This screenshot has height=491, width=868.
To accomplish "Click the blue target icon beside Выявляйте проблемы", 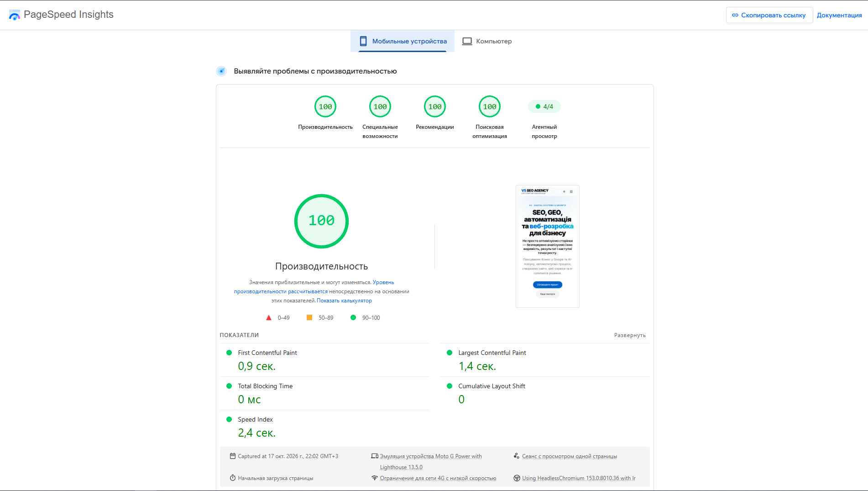I will [221, 71].
